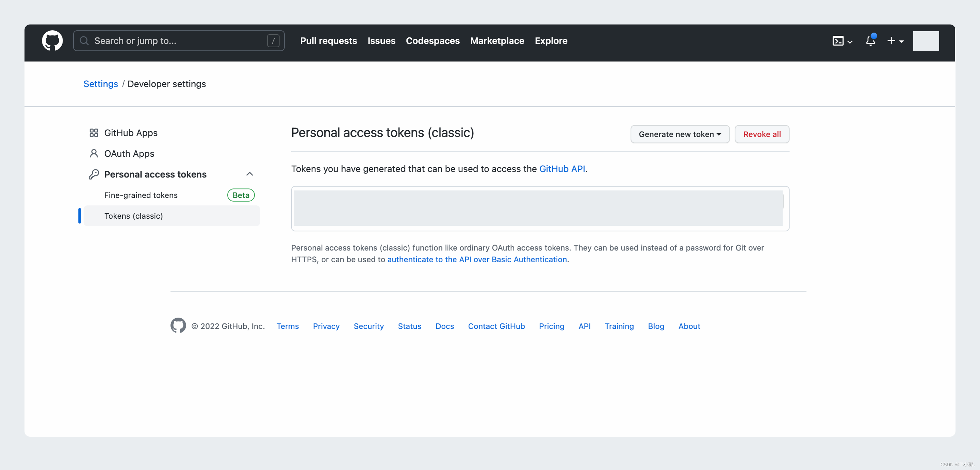Click the OAuth Apps person icon
Image resolution: width=980 pixels, height=470 pixels.
tap(94, 154)
